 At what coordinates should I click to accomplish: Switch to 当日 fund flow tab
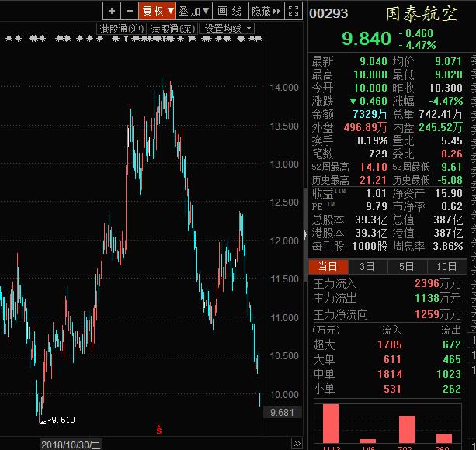[328, 267]
